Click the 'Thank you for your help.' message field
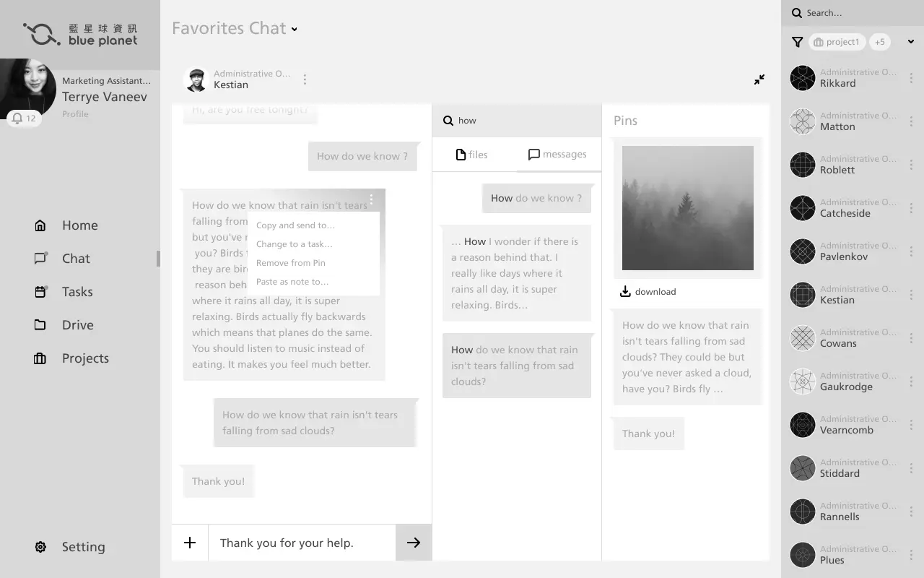Screen dimensions: 924x578 302,543
